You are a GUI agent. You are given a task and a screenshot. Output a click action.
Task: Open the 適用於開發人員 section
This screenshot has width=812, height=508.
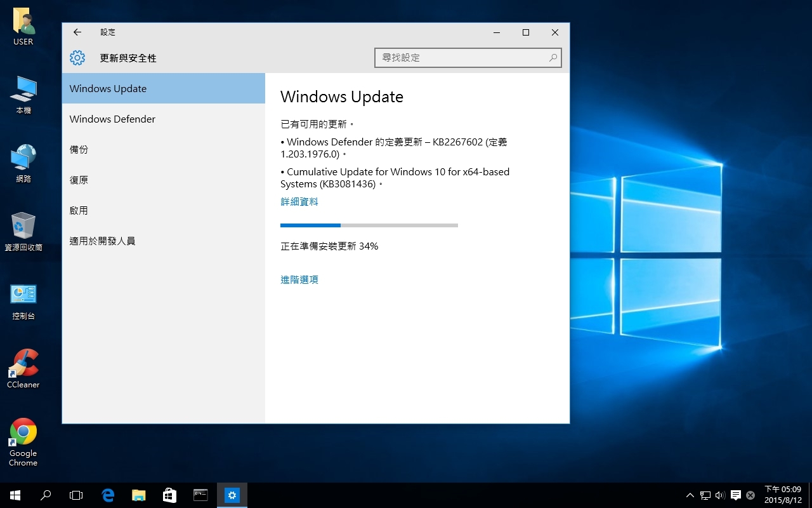coord(164,241)
